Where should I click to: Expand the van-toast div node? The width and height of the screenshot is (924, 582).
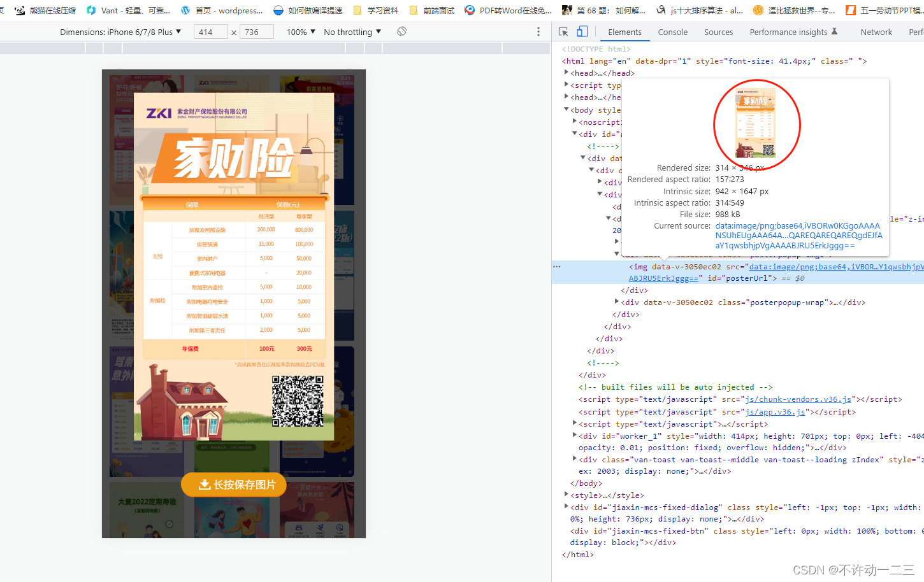coord(575,459)
